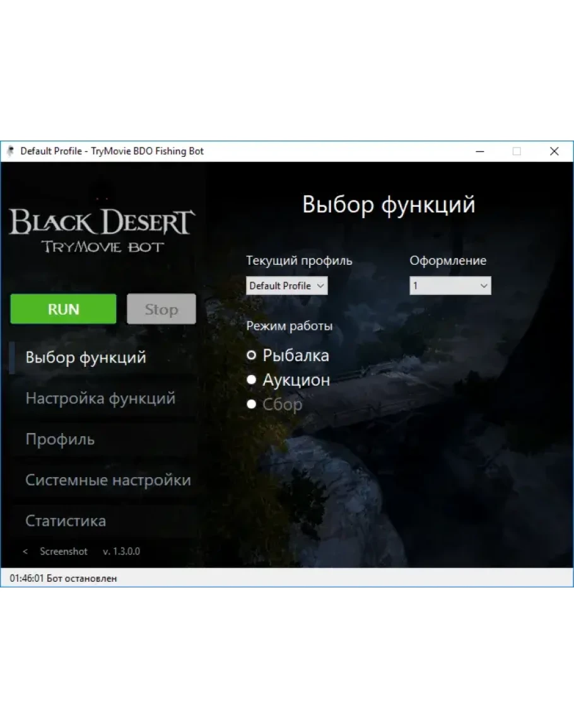Open the Профиль section
Image resolution: width=574 pixels, height=728 pixels.
coord(60,439)
